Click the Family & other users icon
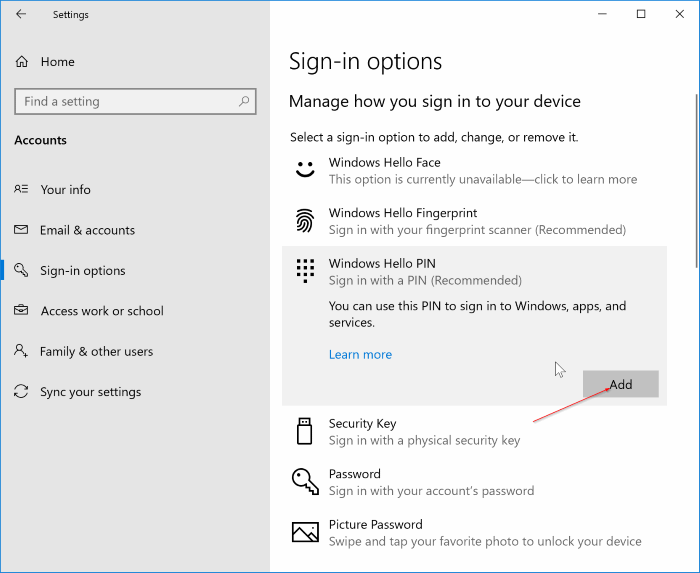 click(21, 351)
